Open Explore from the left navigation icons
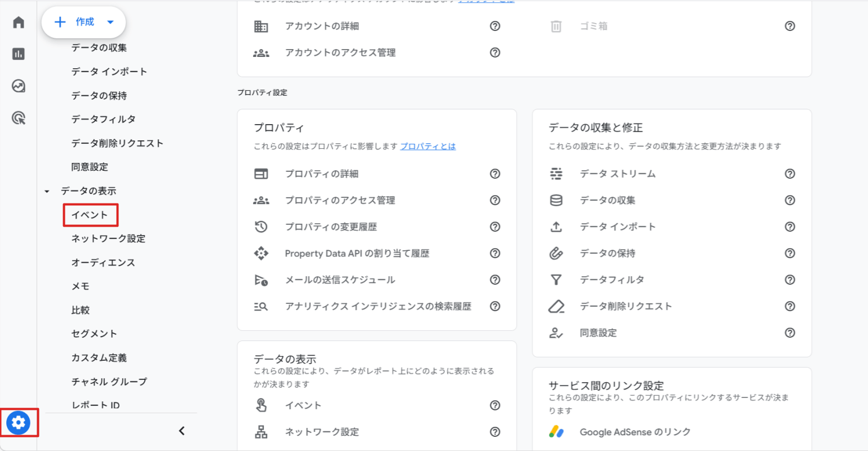Viewport: 868px width, 451px height. tap(19, 86)
